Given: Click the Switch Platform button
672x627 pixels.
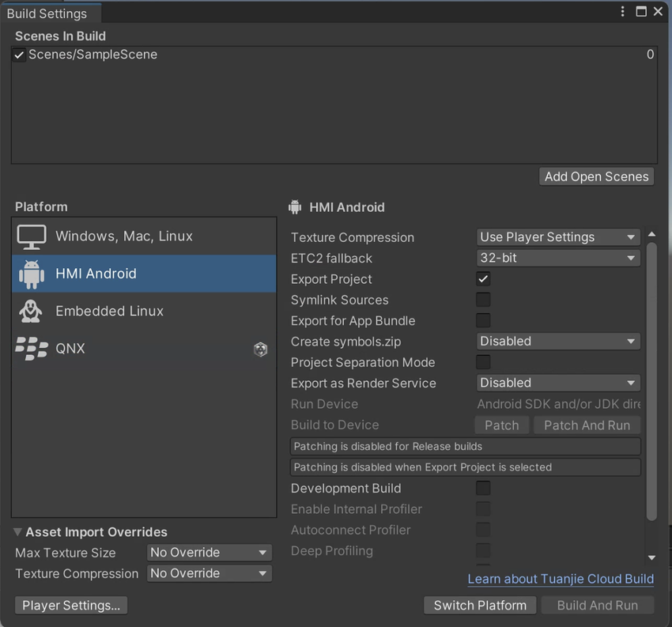Looking at the screenshot, I should [480, 605].
